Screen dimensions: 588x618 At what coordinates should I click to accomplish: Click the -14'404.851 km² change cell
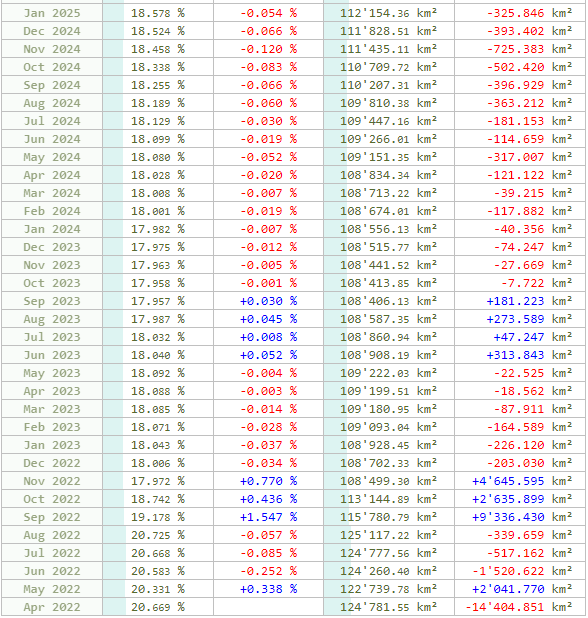pos(520,607)
